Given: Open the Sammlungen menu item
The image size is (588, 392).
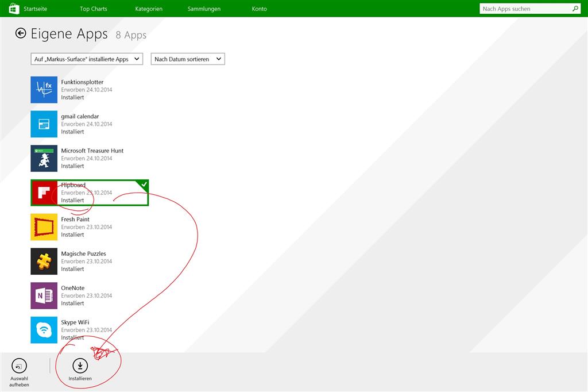Looking at the screenshot, I should [204, 9].
